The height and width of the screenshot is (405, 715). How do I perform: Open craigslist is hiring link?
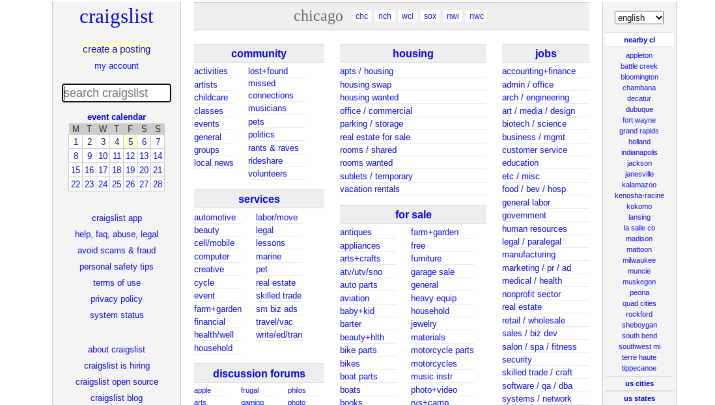116,366
